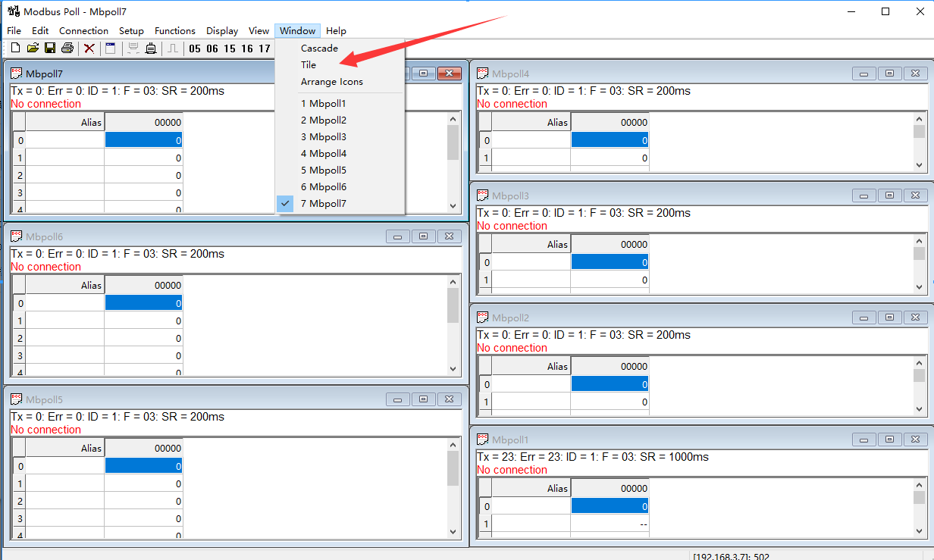Viewport: 934px width, 560px height.
Task: Click the Open file folder icon
Action: tap(33, 48)
